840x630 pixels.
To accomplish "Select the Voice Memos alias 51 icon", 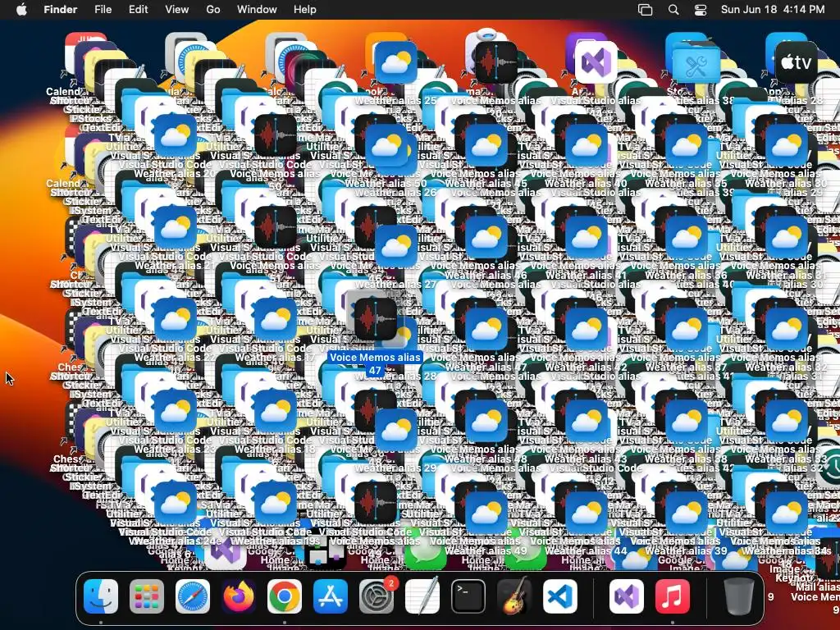I will (275, 227).
